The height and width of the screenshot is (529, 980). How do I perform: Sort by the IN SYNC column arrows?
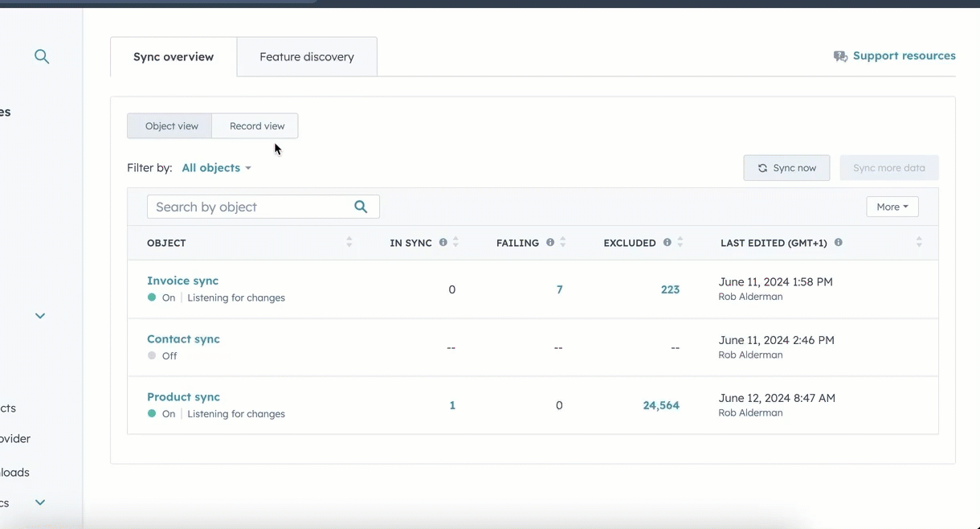click(x=455, y=242)
